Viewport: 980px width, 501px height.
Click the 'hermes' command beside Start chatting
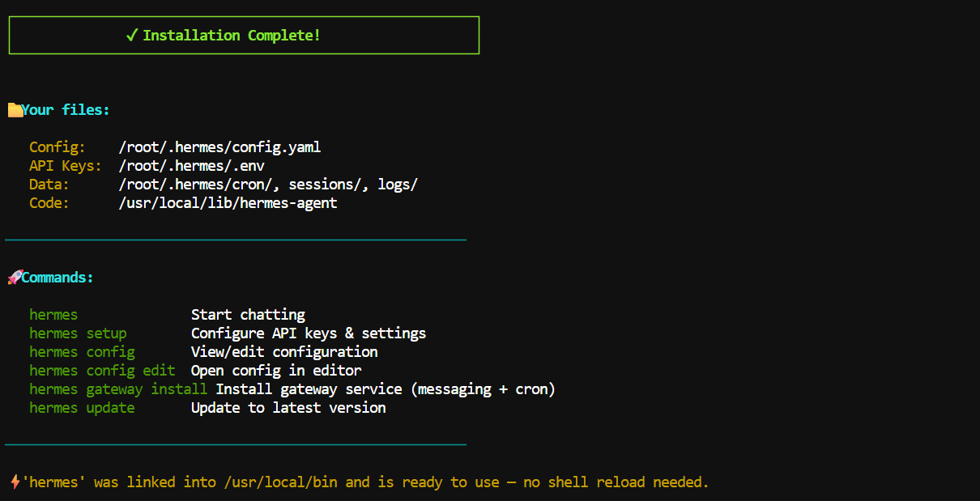click(x=53, y=315)
